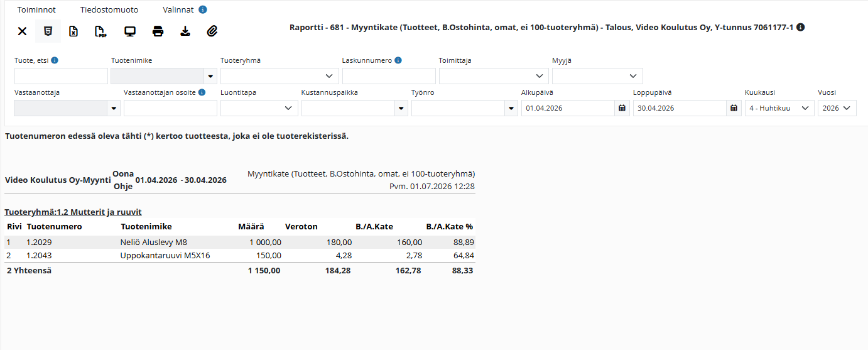Open info icon beside Laskunnumero label
Image resolution: width=868 pixels, height=350 pixels.
pos(398,60)
